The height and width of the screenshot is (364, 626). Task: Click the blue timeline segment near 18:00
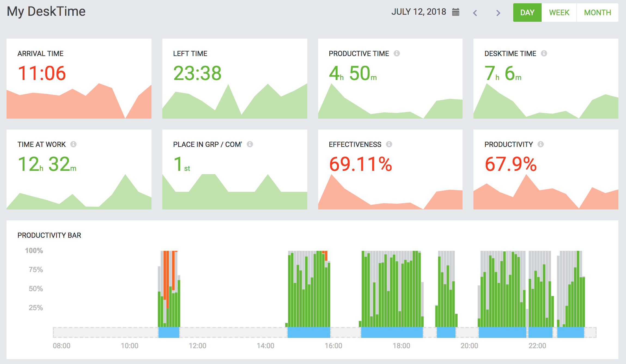tap(392, 332)
